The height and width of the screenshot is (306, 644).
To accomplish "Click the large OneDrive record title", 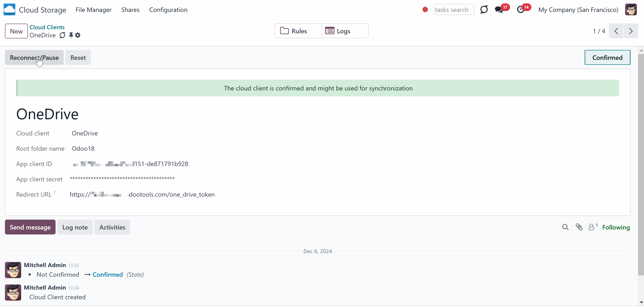I will pos(47,114).
